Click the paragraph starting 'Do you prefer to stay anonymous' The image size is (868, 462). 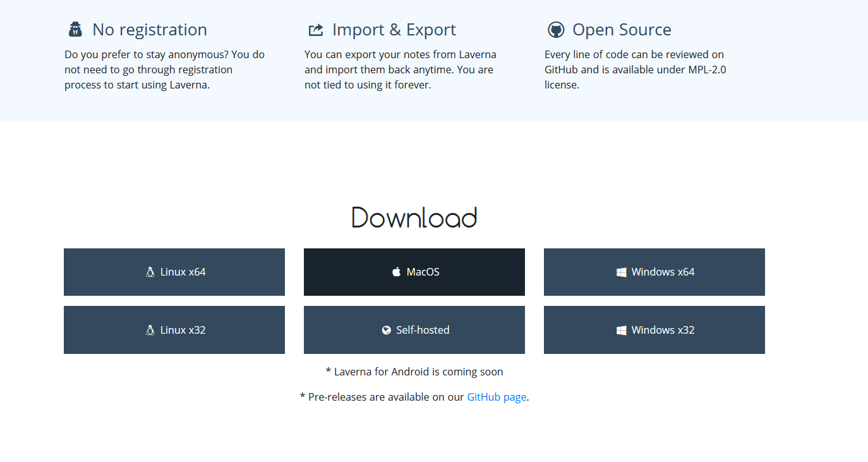click(x=165, y=70)
